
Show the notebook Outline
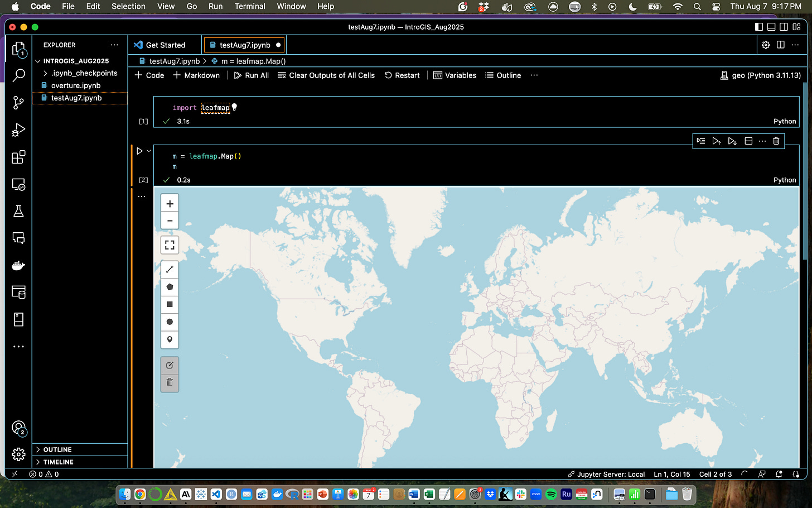point(503,75)
